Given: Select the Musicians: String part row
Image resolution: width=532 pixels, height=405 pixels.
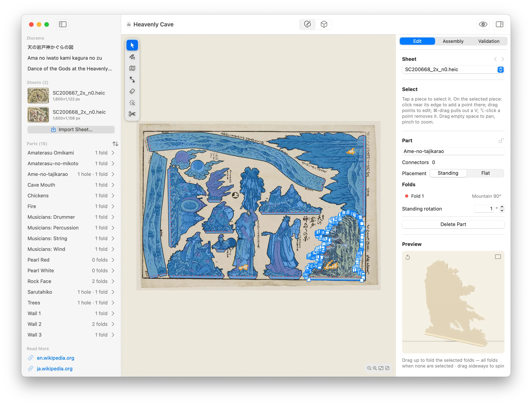Looking at the screenshot, I should pyautogui.click(x=71, y=238).
